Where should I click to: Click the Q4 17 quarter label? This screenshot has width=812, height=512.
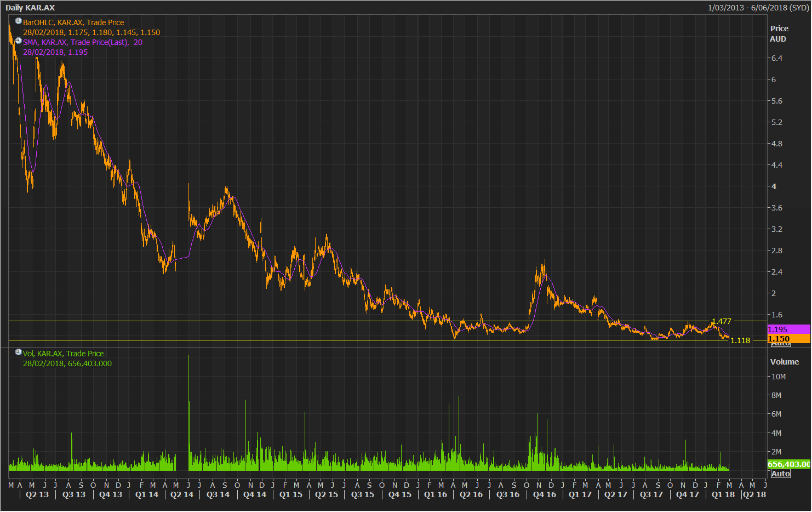688,494
